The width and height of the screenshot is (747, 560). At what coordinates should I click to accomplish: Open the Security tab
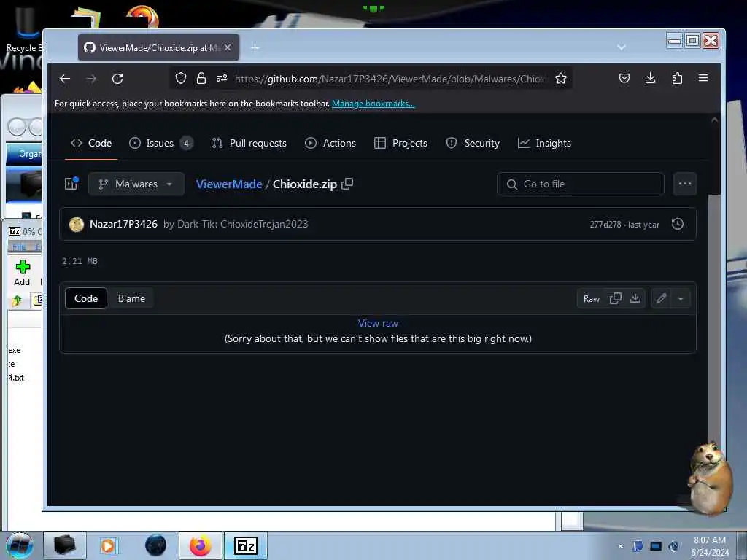click(473, 144)
